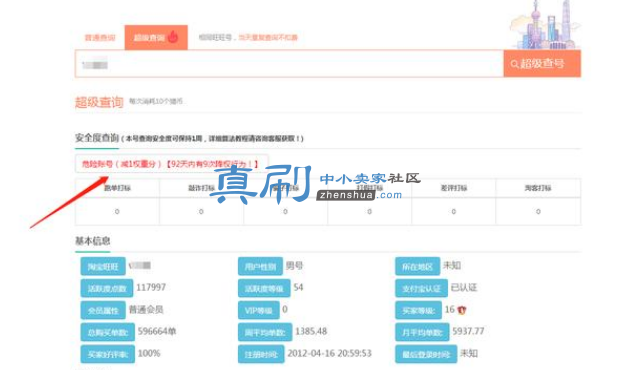Click the red 危险账号 warning message
631x370 pixels.
(x=170, y=164)
